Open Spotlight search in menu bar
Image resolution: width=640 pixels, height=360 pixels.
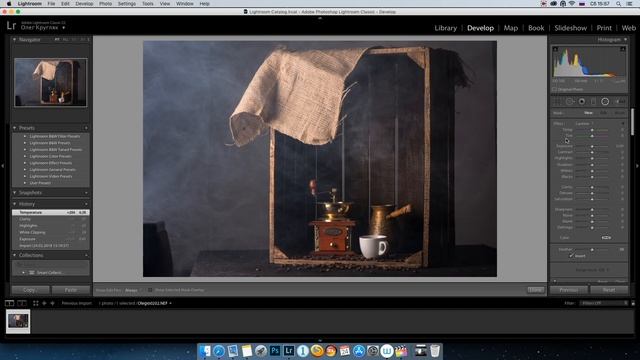click(619, 4)
